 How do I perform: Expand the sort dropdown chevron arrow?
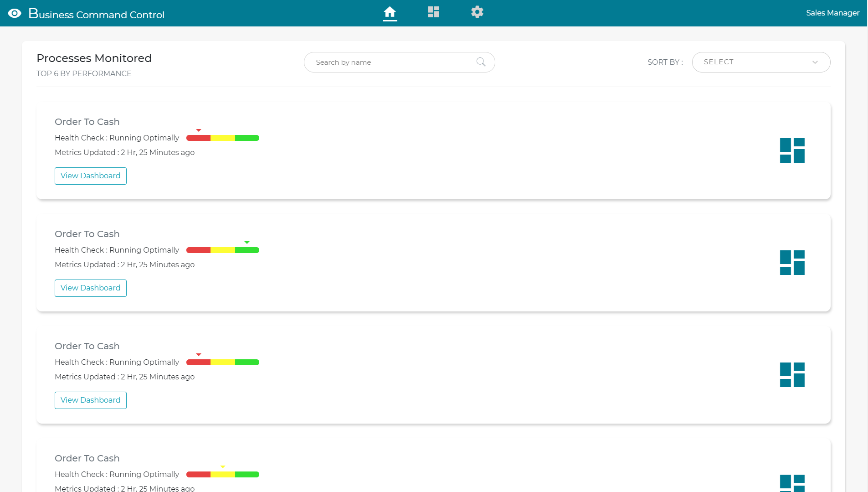tap(815, 62)
